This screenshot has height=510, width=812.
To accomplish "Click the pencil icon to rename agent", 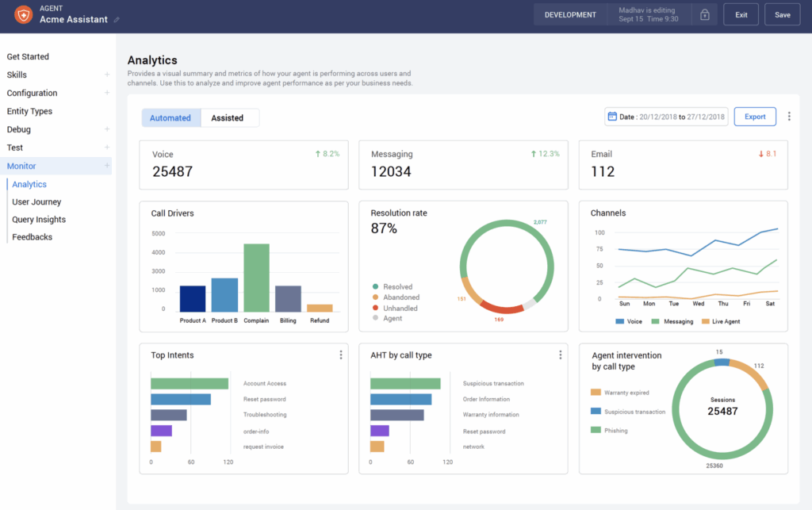I will coord(117,20).
